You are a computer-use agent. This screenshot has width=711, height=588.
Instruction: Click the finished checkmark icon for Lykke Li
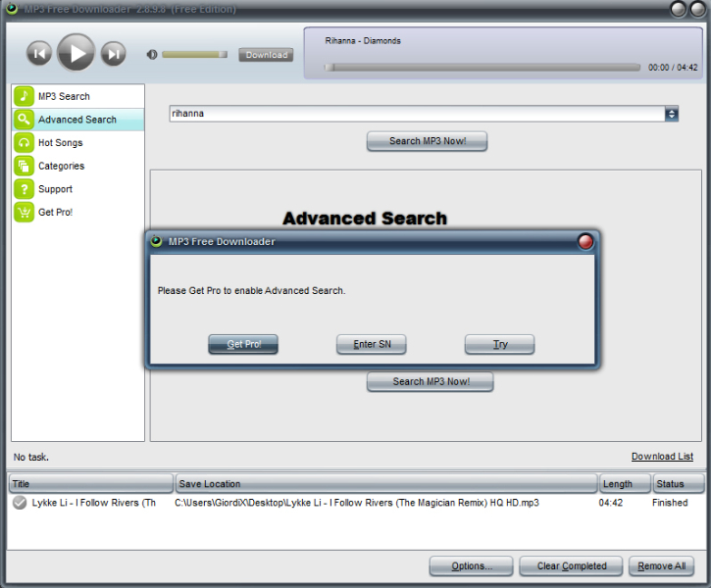(20, 503)
